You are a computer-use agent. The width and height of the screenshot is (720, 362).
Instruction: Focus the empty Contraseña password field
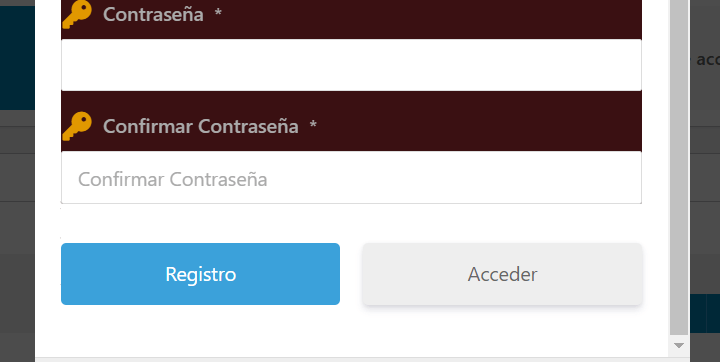pos(351,65)
